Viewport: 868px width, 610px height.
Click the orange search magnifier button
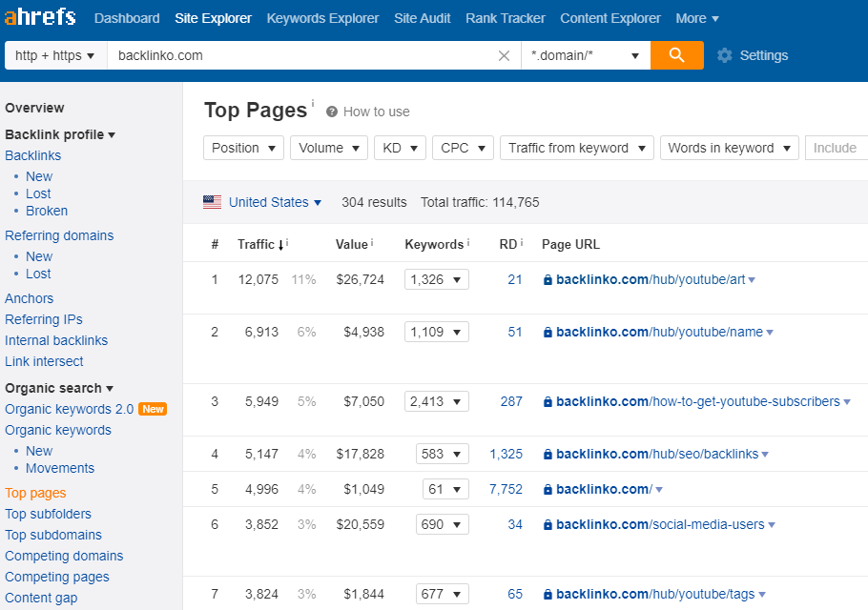[676, 55]
